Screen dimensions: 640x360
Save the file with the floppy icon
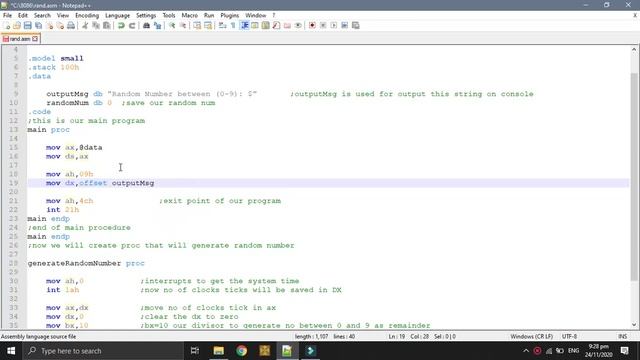28,26
